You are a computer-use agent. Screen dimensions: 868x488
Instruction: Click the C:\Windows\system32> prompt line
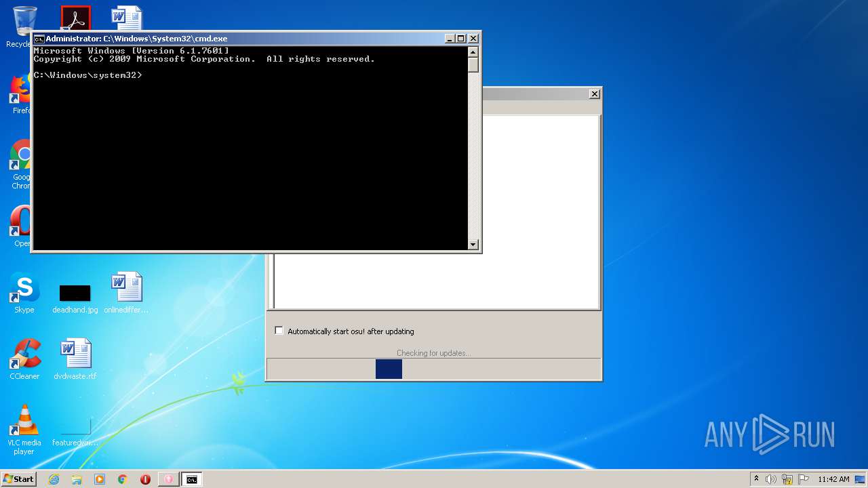(88, 75)
